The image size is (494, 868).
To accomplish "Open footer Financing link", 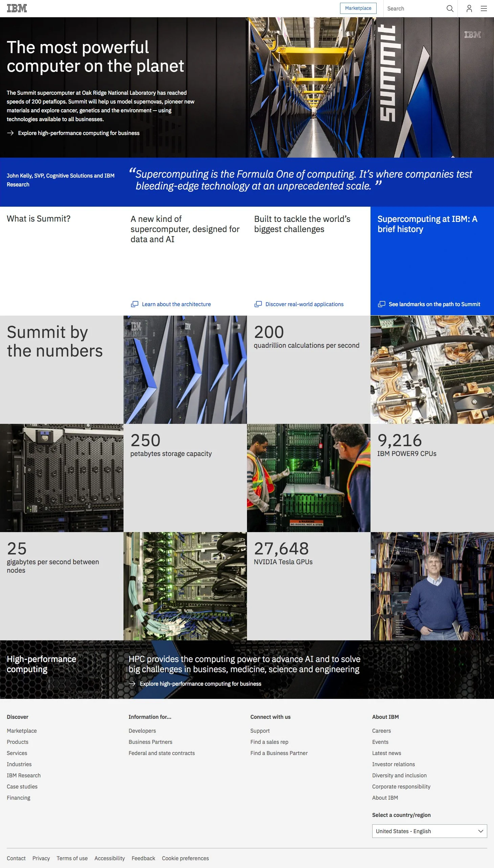I will [18, 798].
